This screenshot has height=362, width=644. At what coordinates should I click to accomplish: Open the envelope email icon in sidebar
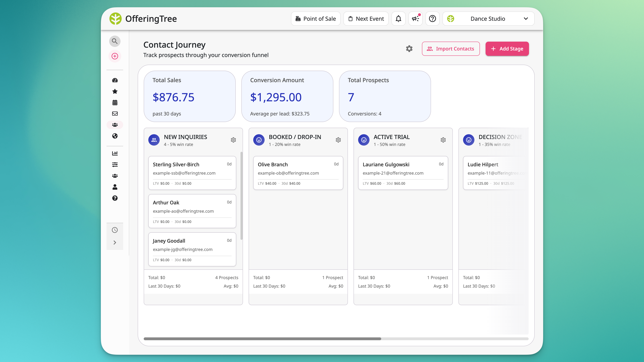coord(115,114)
